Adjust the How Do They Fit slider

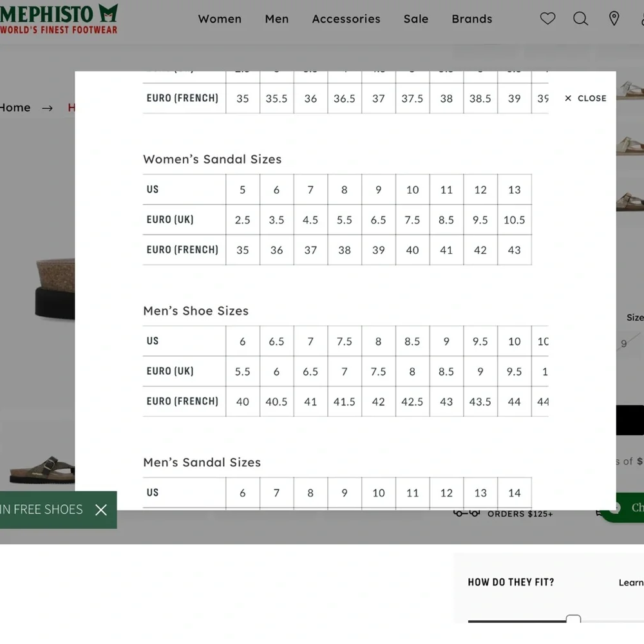[x=573, y=620]
